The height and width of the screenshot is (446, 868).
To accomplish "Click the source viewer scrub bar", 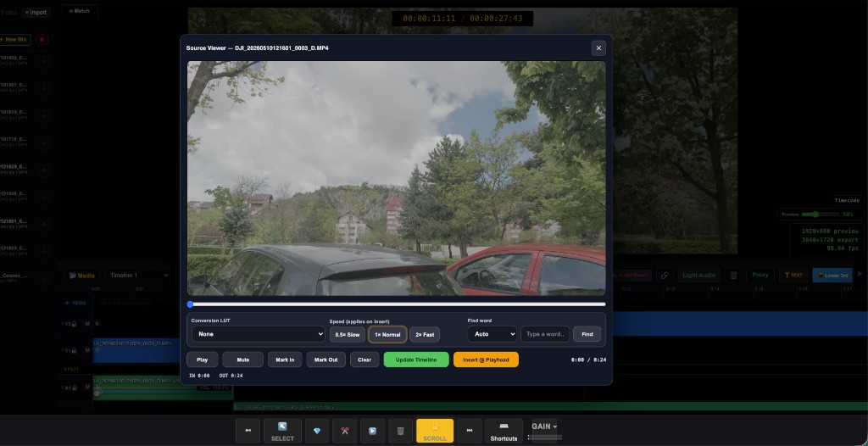I will pos(397,304).
